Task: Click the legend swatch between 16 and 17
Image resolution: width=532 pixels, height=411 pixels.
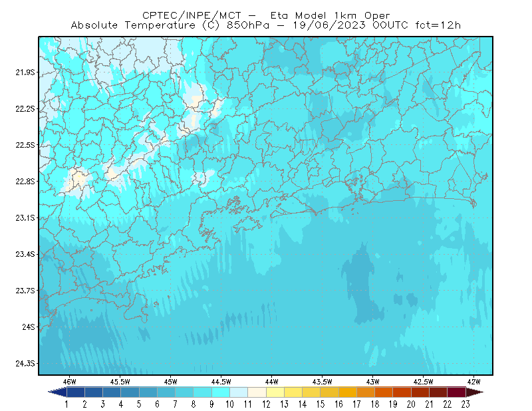Action: (348, 392)
